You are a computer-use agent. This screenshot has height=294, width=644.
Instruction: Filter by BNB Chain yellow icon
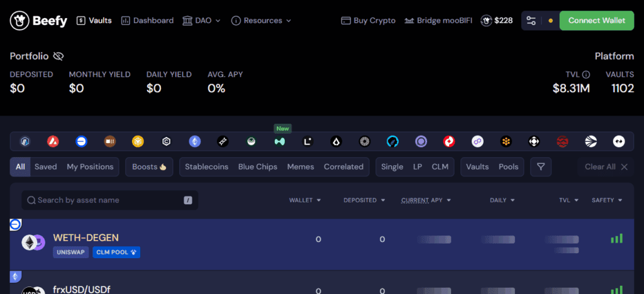click(138, 142)
